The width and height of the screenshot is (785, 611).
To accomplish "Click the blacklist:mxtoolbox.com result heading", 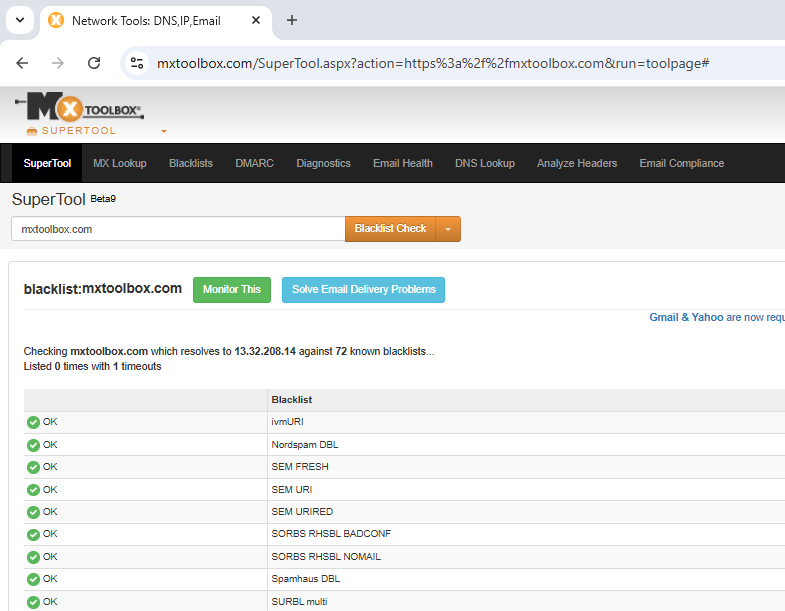I will point(103,289).
